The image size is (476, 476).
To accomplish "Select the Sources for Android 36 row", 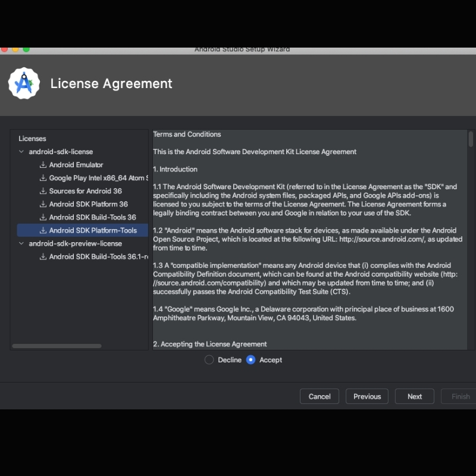I will click(x=83, y=191).
